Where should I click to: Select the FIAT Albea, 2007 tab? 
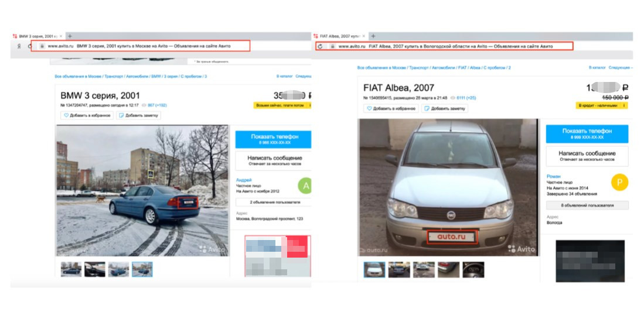pos(339,36)
